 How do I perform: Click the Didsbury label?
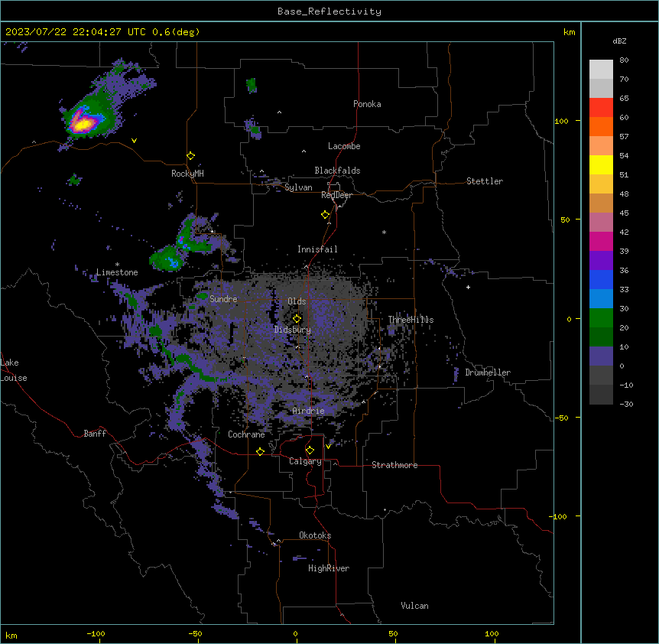pyautogui.click(x=293, y=330)
